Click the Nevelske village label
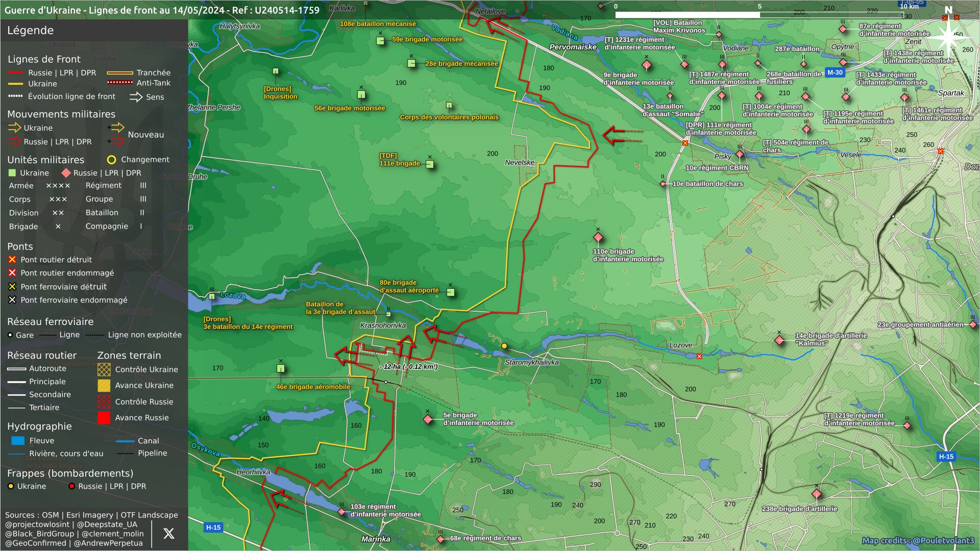This screenshot has height=551, width=980. pos(520,163)
